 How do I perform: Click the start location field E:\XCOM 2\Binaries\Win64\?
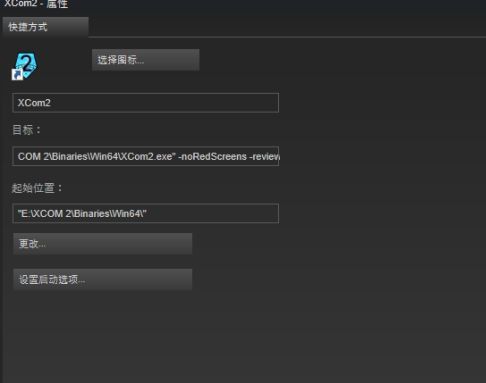pyautogui.click(x=146, y=213)
